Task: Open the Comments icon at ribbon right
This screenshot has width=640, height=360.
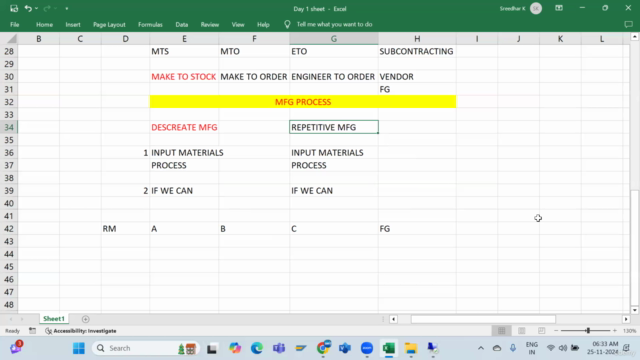Action: pyautogui.click(x=629, y=24)
